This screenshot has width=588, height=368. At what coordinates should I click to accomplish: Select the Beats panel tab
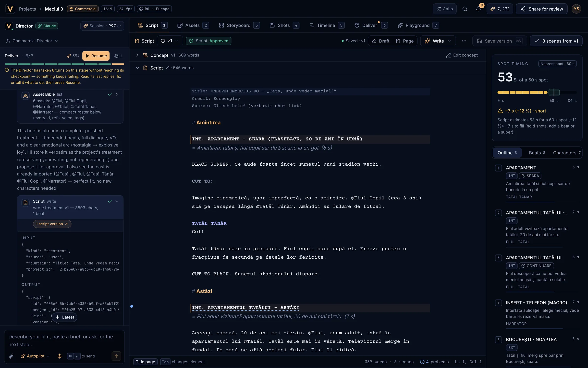[x=537, y=153]
